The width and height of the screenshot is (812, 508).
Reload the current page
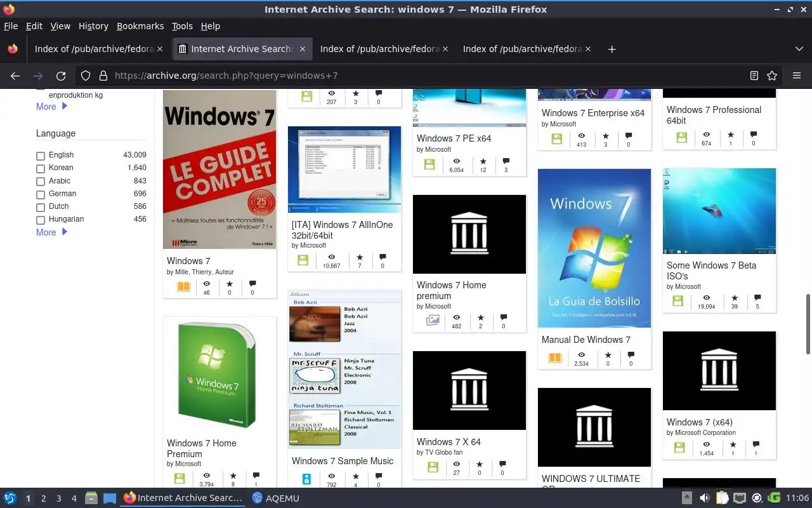click(x=61, y=76)
